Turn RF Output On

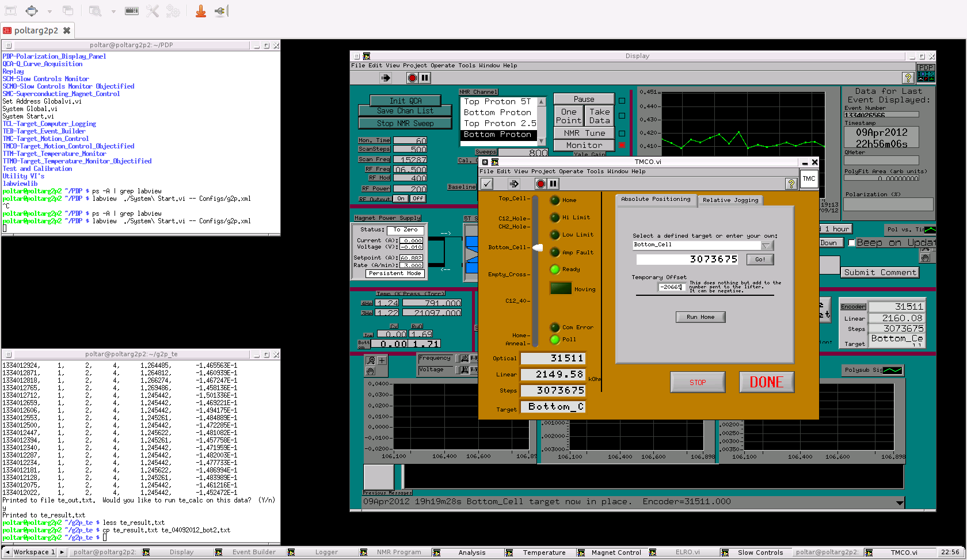[x=401, y=199]
